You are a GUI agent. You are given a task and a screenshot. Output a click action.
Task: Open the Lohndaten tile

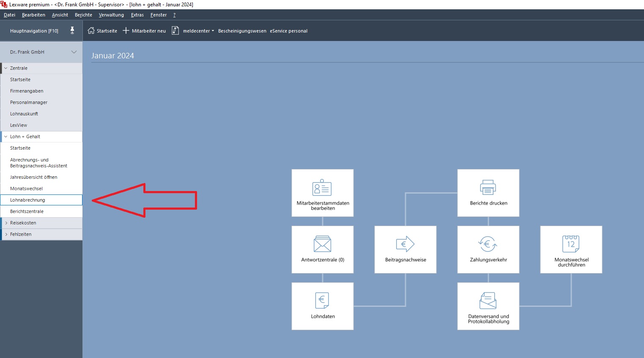323,306
